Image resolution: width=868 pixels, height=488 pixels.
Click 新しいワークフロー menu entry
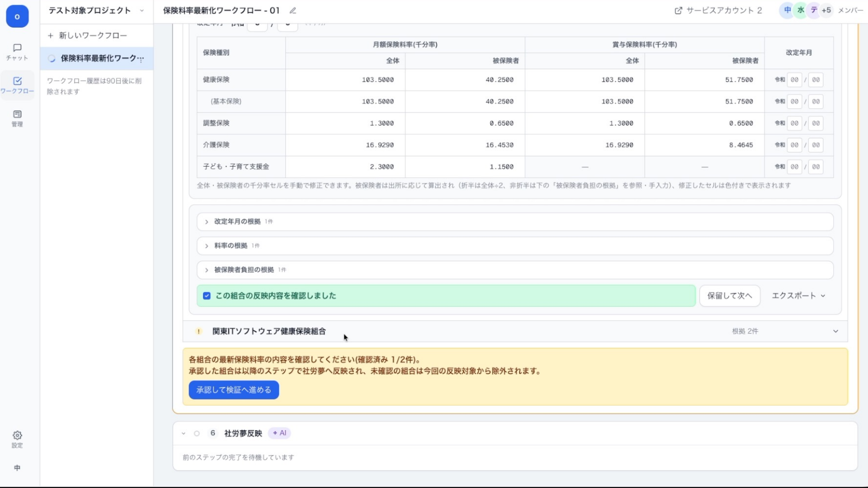[x=96, y=35]
